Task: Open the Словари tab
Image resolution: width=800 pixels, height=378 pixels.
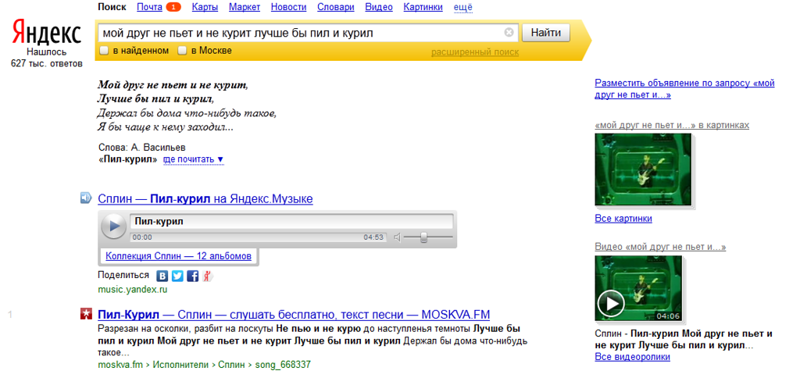Action: [x=336, y=7]
